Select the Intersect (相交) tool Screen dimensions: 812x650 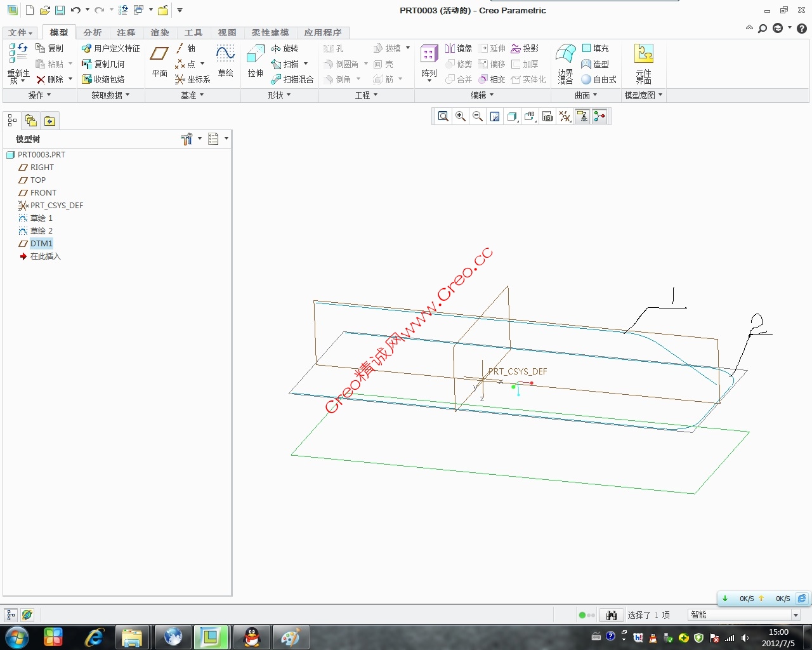492,79
